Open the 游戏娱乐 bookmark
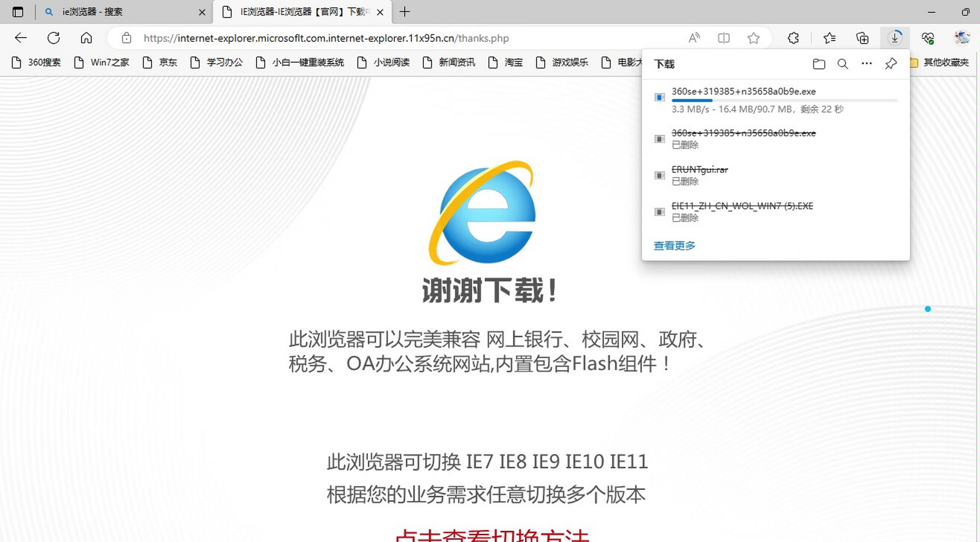980x542 pixels. click(x=562, y=63)
